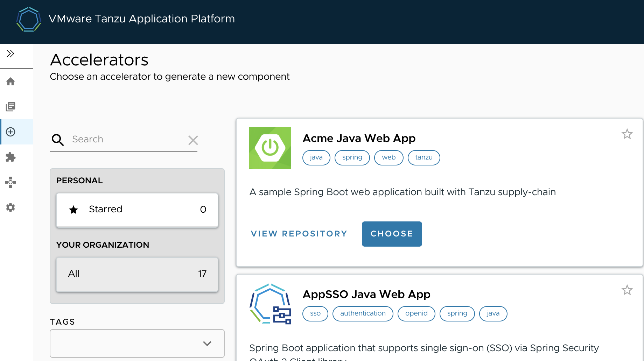Viewport: 644px width, 361px height.
Task: Open View Repository for Acme Java Web App
Action: click(299, 234)
